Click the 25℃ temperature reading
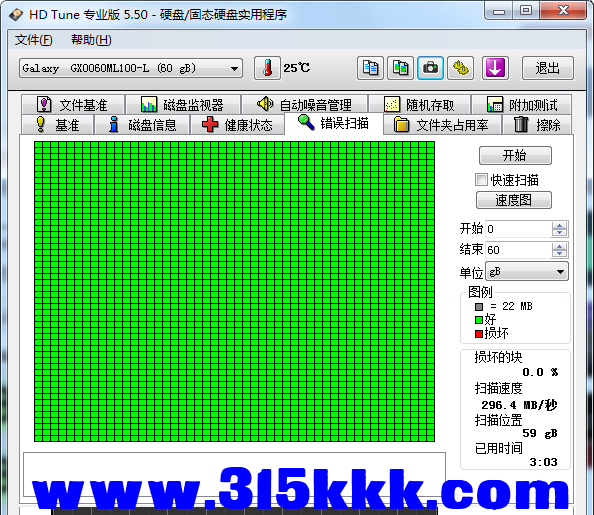 pyautogui.click(x=297, y=68)
